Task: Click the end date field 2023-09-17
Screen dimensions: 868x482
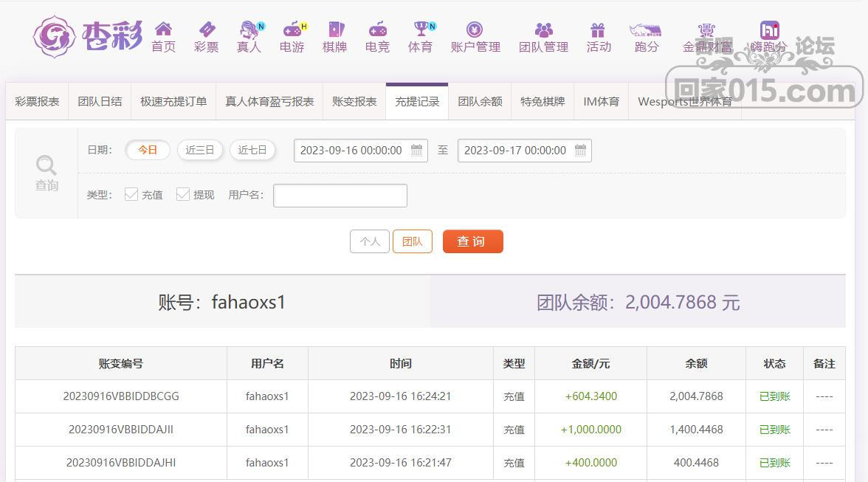Action: (x=525, y=151)
